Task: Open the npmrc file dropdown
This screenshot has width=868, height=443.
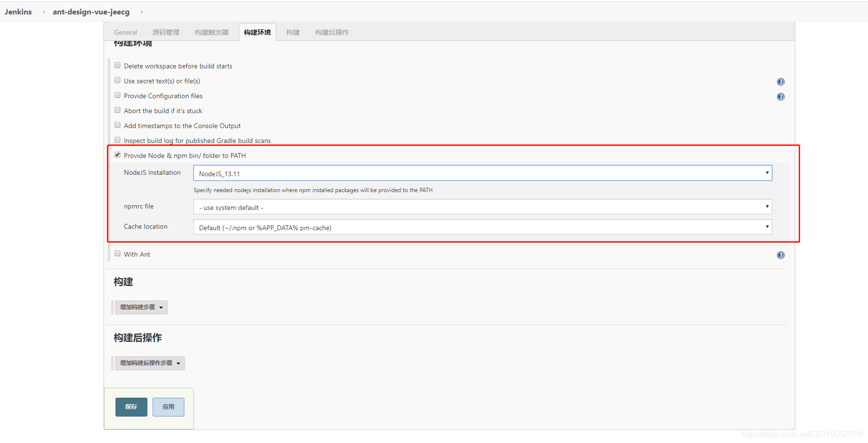Action: pyautogui.click(x=767, y=207)
